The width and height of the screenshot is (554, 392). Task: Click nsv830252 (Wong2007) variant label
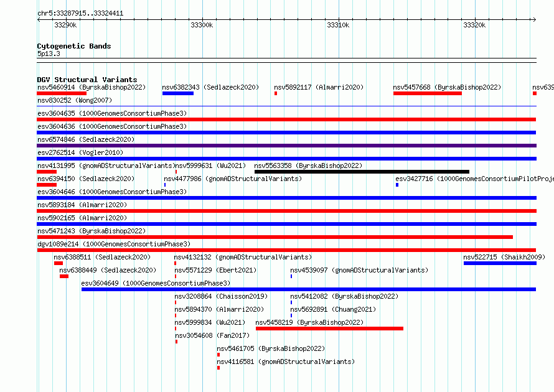[75, 100]
